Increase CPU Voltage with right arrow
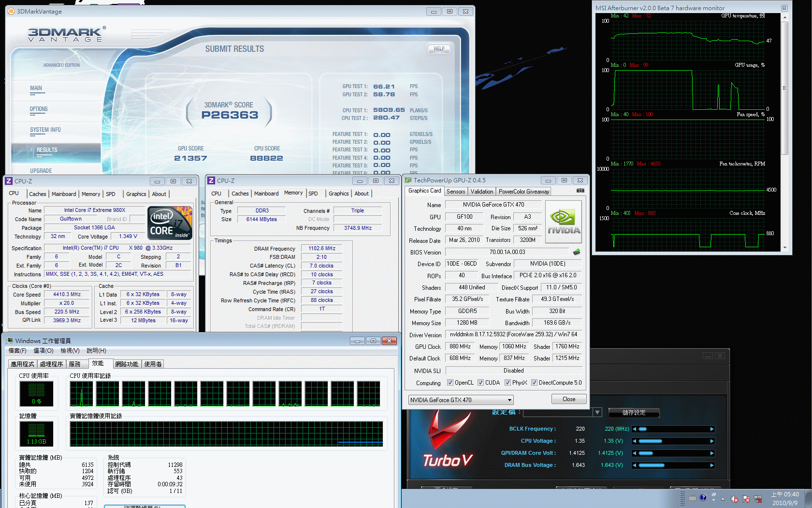 [x=711, y=441]
